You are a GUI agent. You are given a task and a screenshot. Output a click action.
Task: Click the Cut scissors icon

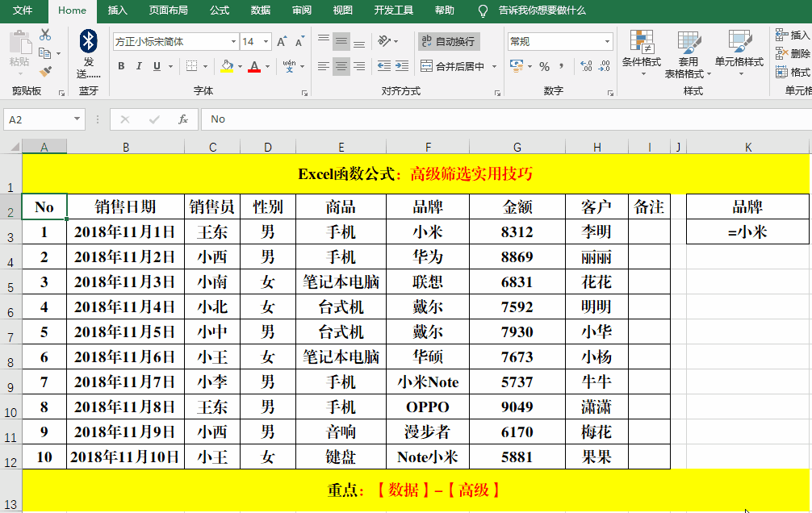tap(45, 35)
